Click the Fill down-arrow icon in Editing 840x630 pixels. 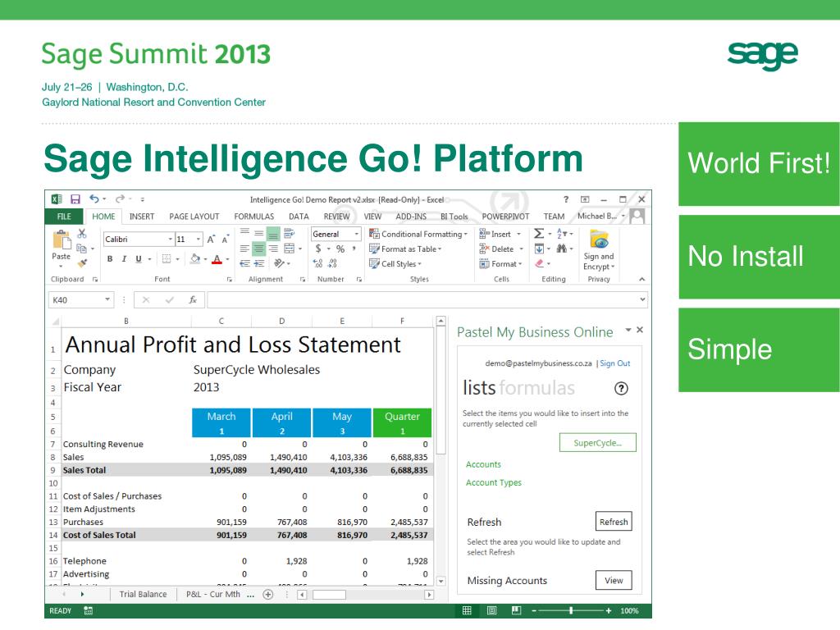click(540, 249)
